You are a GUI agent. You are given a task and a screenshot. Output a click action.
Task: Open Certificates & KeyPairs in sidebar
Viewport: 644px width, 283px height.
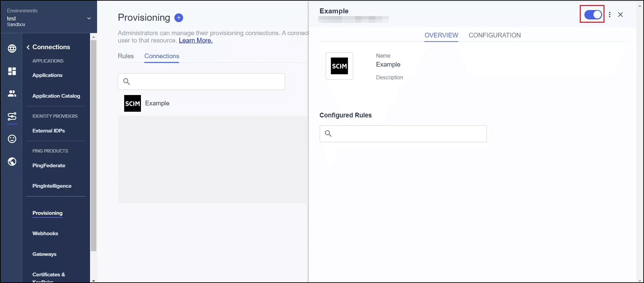[x=49, y=278]
